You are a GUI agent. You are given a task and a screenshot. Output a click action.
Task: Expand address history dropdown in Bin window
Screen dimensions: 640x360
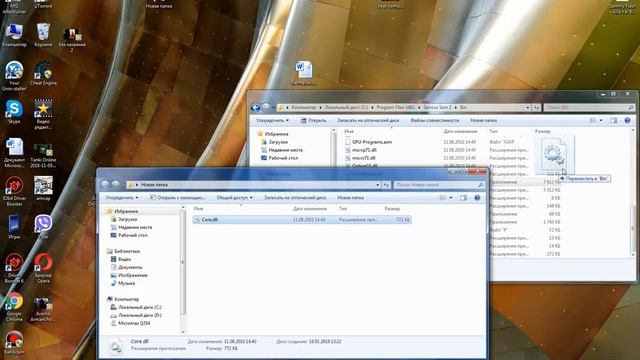528,107
